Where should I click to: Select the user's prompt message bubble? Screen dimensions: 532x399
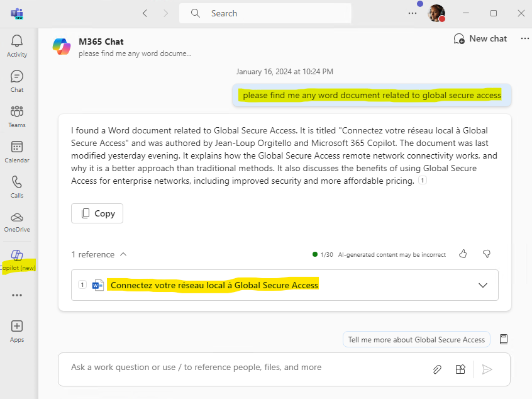[x=372, y=95]
